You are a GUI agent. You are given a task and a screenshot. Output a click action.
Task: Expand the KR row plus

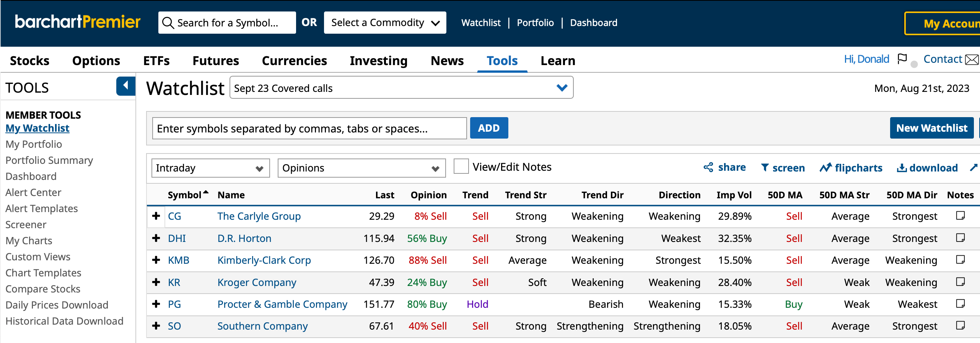click(x=156, y=282)
